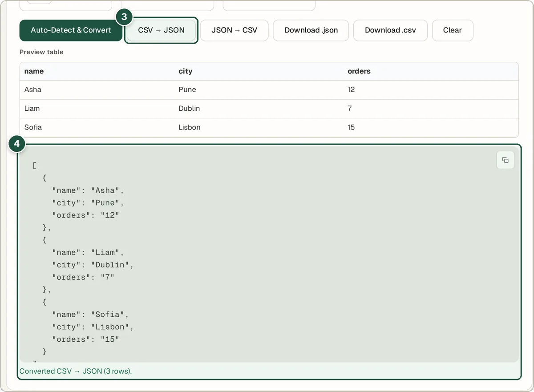Click the '15' orders cell in the preview table
Viewport: 534px width, 392px height.
point(431,127)
